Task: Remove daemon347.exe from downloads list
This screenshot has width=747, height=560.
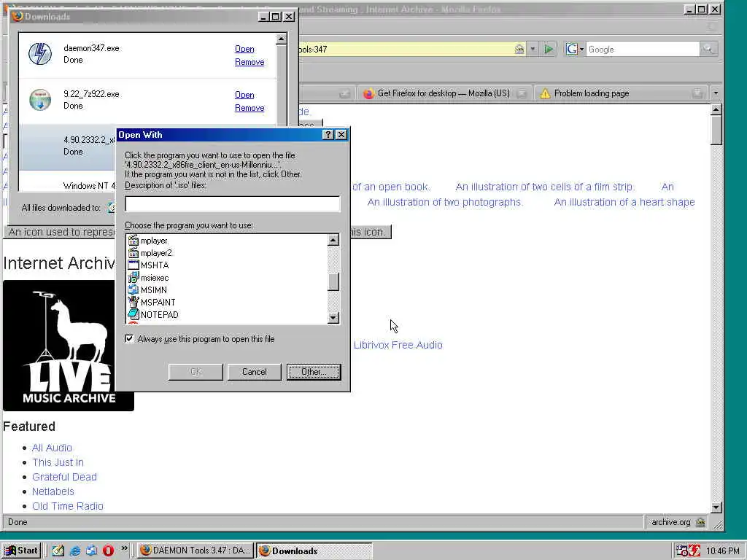Action: [x=249, y=62]
